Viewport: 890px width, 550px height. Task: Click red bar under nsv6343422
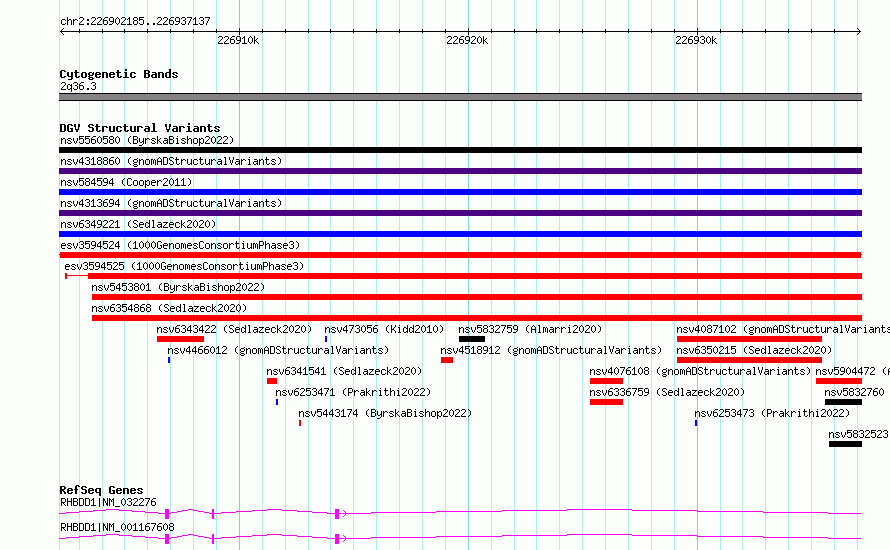pyautogui.click(x=180, y=339)
